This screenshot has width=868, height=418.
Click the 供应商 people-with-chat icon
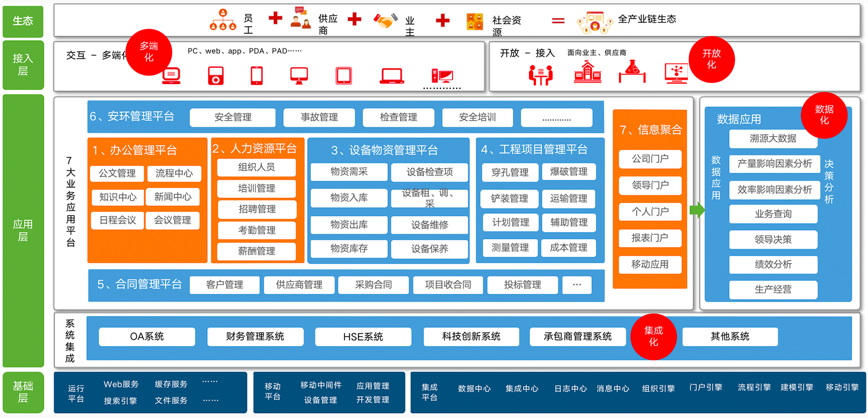coord(300,17)
